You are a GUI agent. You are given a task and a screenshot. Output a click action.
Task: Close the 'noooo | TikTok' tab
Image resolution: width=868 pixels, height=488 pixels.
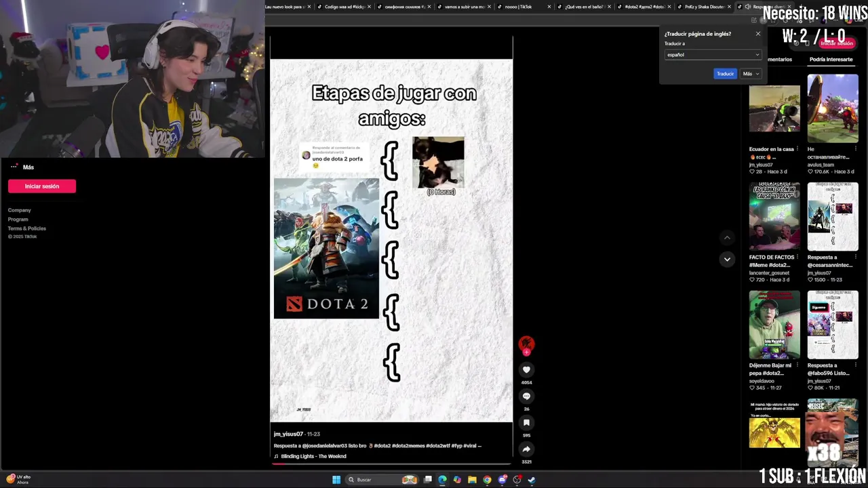(550, 7)
